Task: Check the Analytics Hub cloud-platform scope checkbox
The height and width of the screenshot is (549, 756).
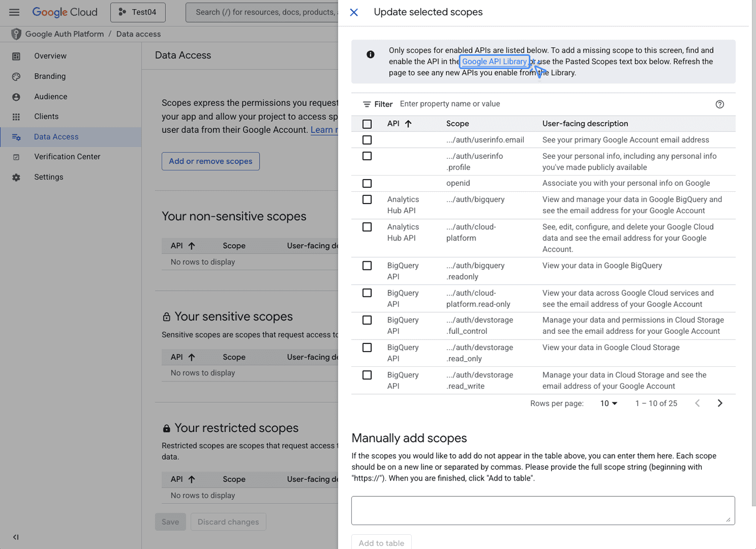Action: click(x=367, y=227)
